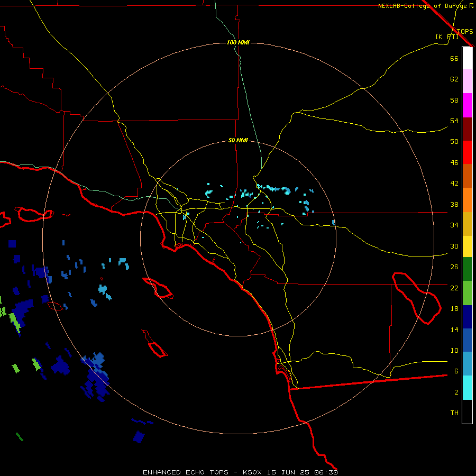
Task: Select the light green legend swatch
Action: pos(467,293)
